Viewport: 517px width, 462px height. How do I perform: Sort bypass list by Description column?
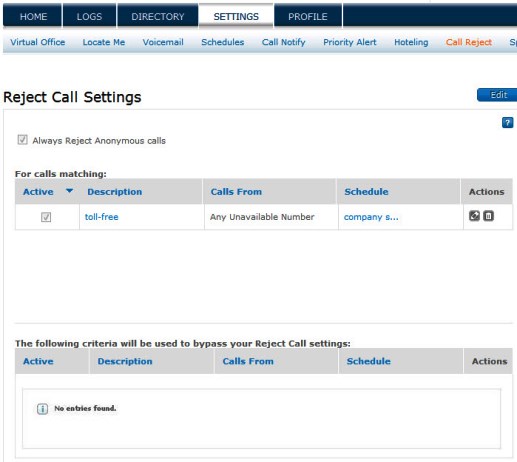click(125, 361)
